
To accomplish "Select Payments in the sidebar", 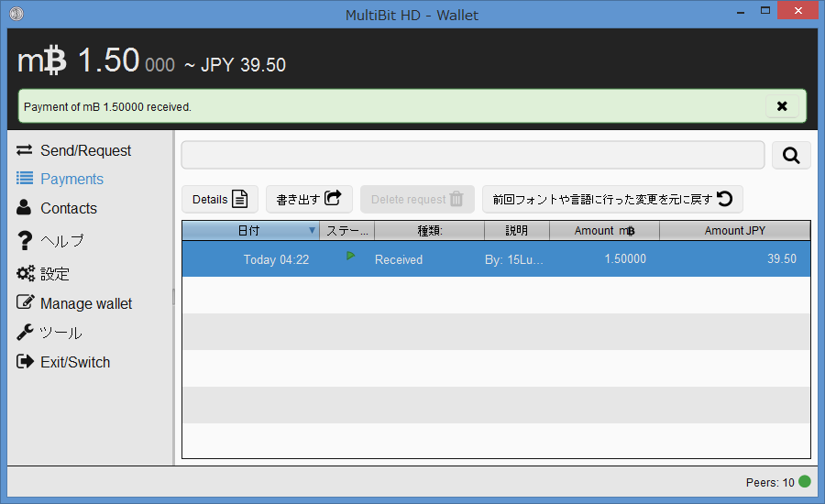I will [x=60, y=179].
